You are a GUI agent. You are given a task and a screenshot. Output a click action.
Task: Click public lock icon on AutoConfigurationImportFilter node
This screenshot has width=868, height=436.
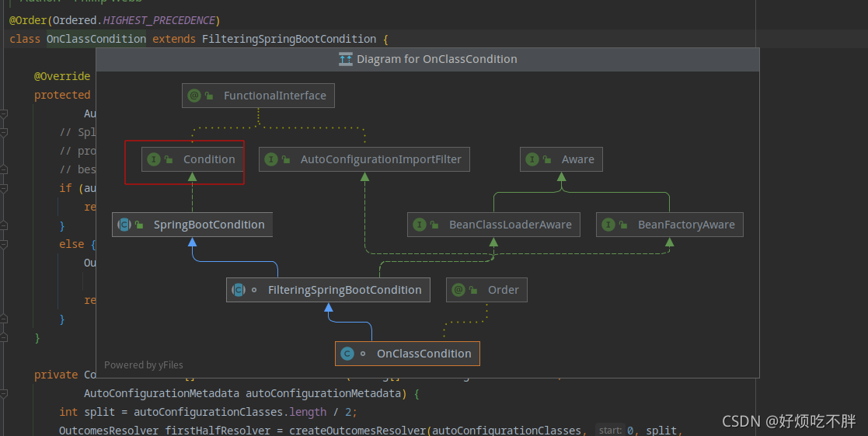click(x=286, y=159)
